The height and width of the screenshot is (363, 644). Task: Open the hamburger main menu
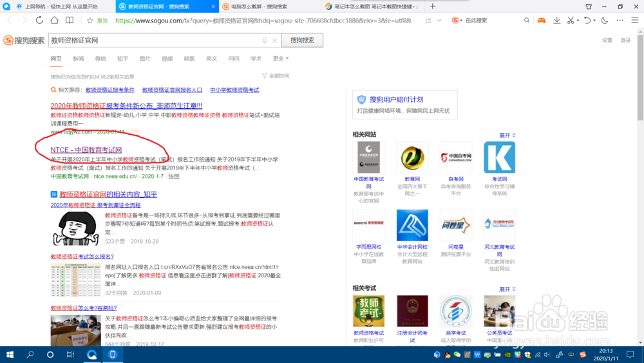[x=635, y=20]
